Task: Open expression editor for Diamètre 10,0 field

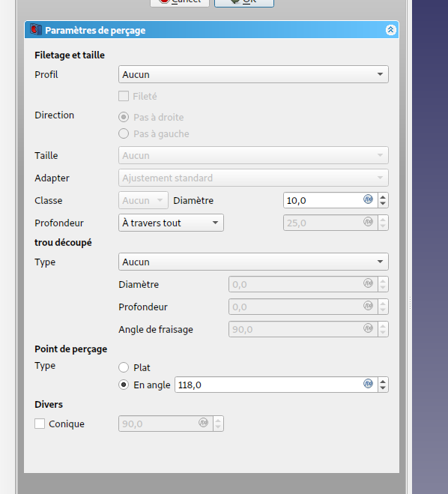Action: 368,199
